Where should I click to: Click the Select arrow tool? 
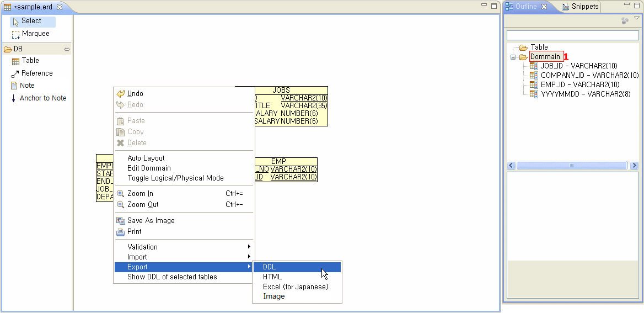[x=31, y=21]
